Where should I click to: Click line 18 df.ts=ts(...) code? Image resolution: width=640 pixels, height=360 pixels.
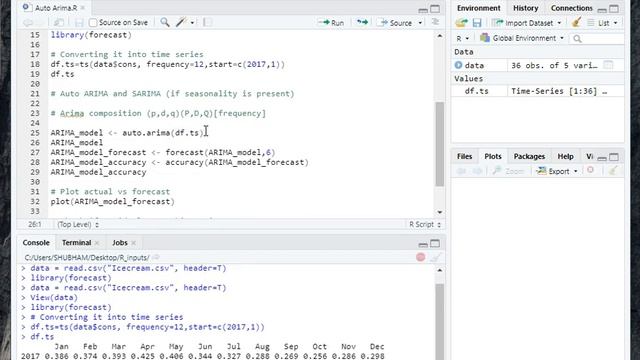[x=168, y=64]
